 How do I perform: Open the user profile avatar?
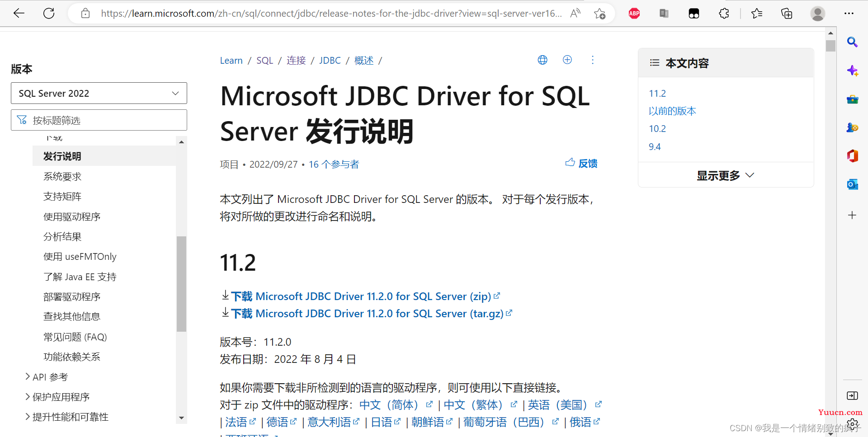[x=817, y=14]
